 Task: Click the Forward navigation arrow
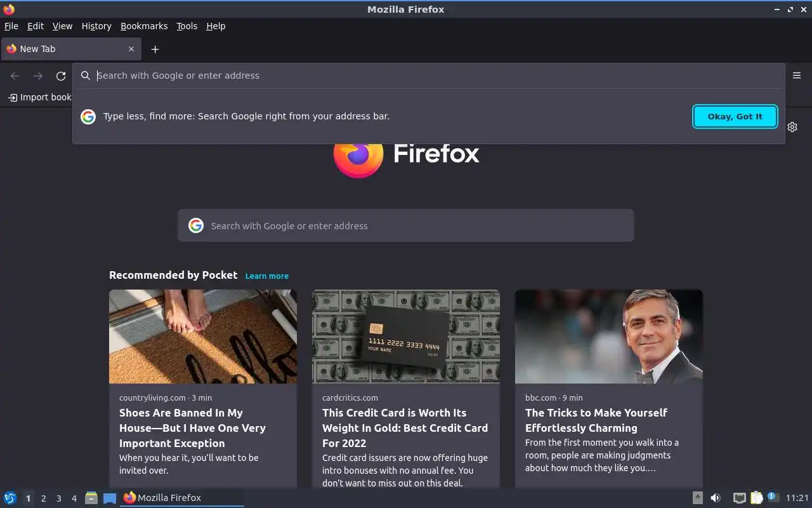[38, 76]
